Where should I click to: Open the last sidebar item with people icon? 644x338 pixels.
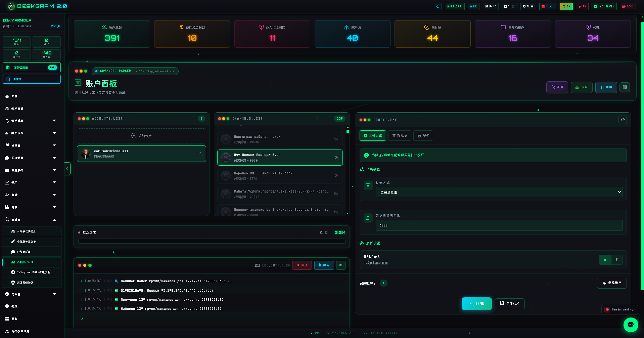click(17, 331)
